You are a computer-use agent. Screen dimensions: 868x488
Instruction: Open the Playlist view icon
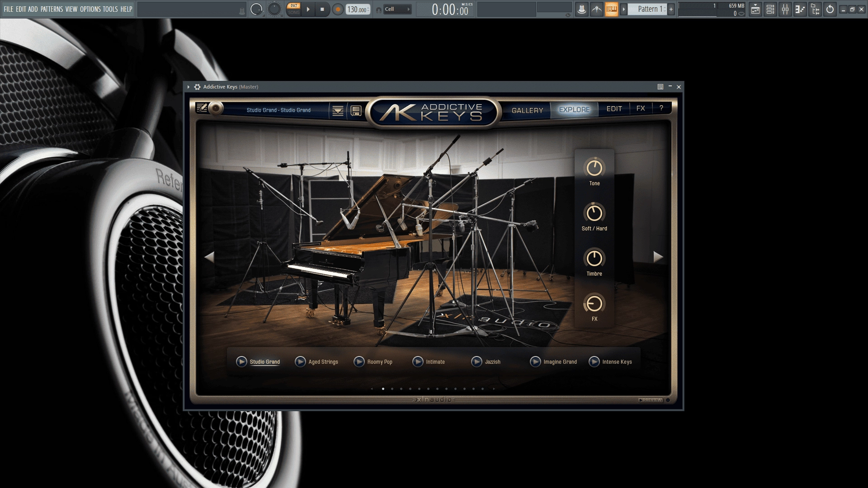tap(755, 9)
